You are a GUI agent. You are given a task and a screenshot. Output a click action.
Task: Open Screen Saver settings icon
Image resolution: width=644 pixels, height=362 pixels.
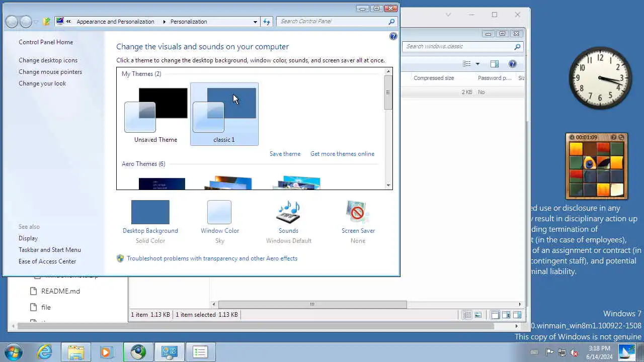click(x=358, y=212)
